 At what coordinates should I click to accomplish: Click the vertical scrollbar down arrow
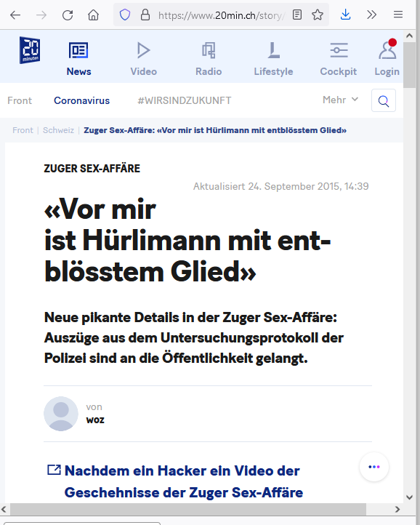[x=409, y=497]
